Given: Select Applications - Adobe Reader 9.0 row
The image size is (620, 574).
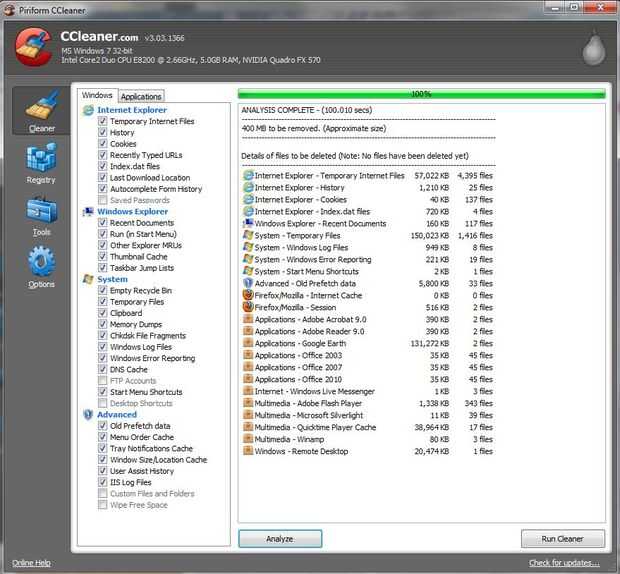Looking at the screenshot, I should [368, 331].
